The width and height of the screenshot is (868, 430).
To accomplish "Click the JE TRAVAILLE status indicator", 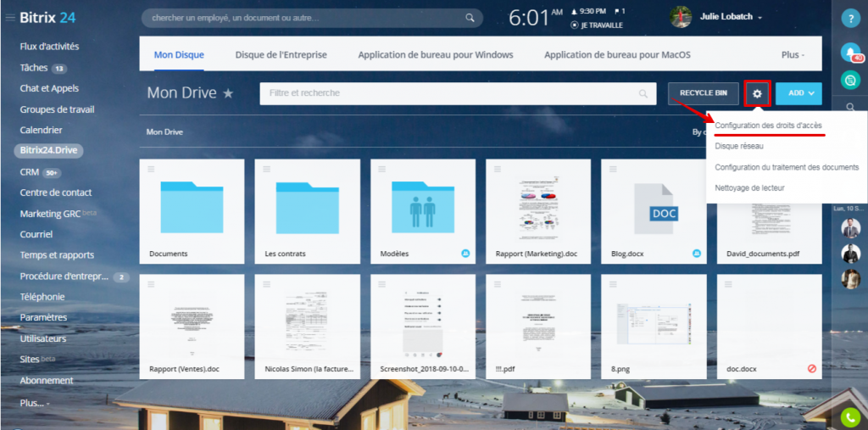I will pos(596,25).
